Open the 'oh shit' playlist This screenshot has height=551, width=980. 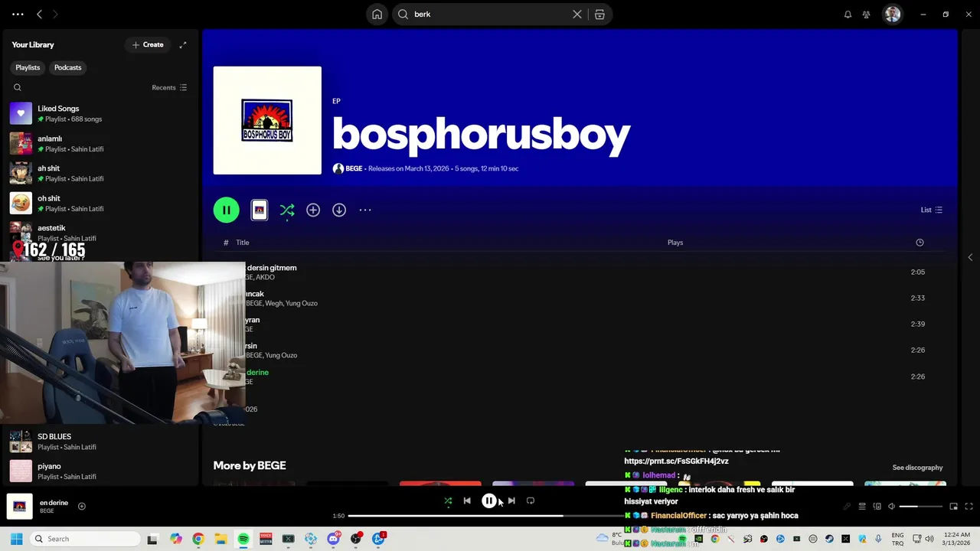pyautogui.click(x=100, y=204)
